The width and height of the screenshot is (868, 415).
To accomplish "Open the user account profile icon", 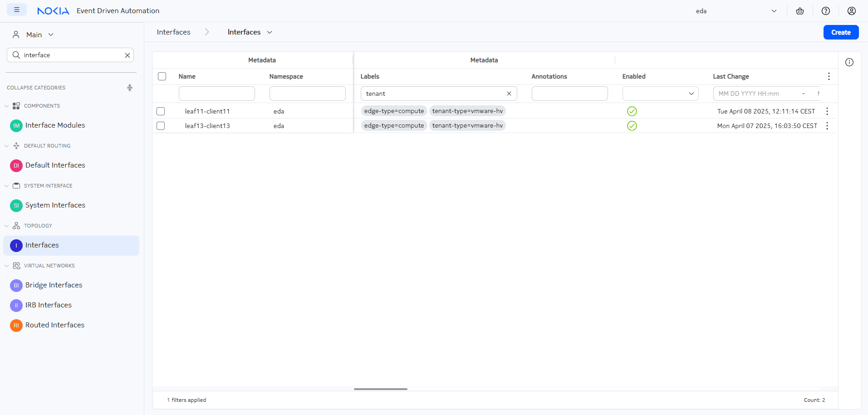I will pyautogui.click(x=852, y=11).
